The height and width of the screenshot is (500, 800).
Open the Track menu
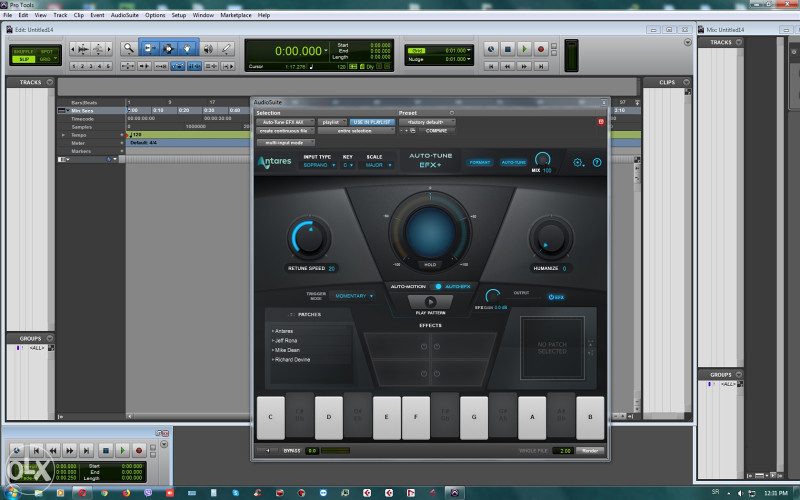pyautogui.click(x=60, y=15)
